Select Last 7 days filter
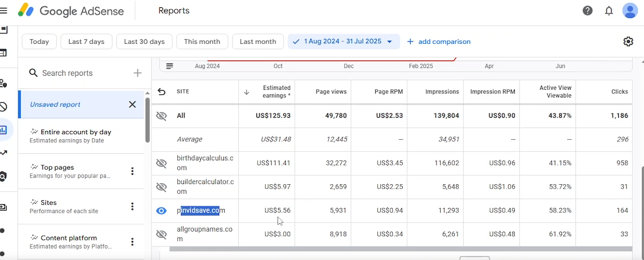Viewport: 644px width, 260px height. click(86, 41)
